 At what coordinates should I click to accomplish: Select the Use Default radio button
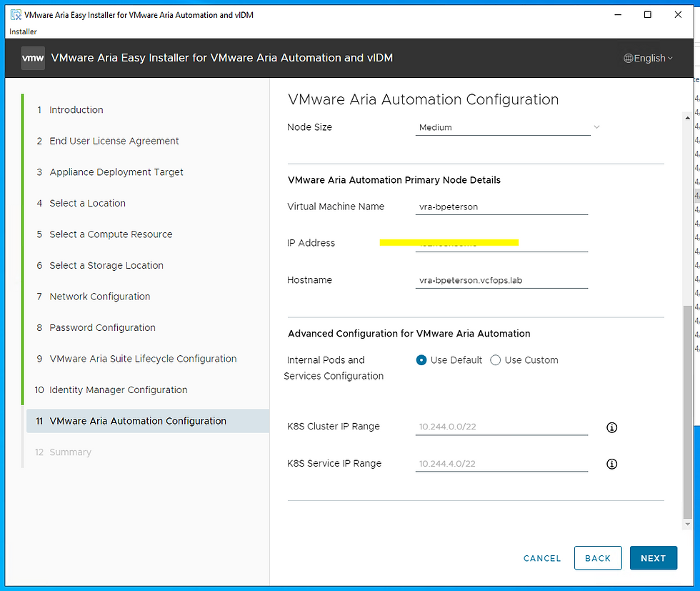421,360
